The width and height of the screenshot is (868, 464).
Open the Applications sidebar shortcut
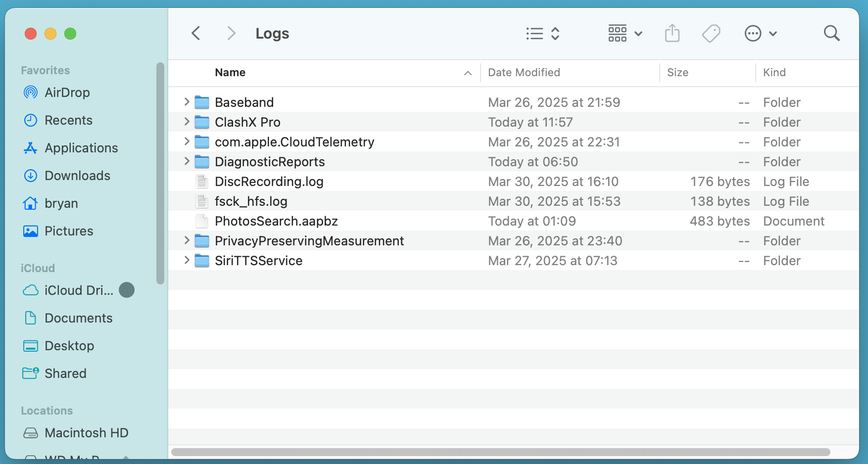coord(81,148)
